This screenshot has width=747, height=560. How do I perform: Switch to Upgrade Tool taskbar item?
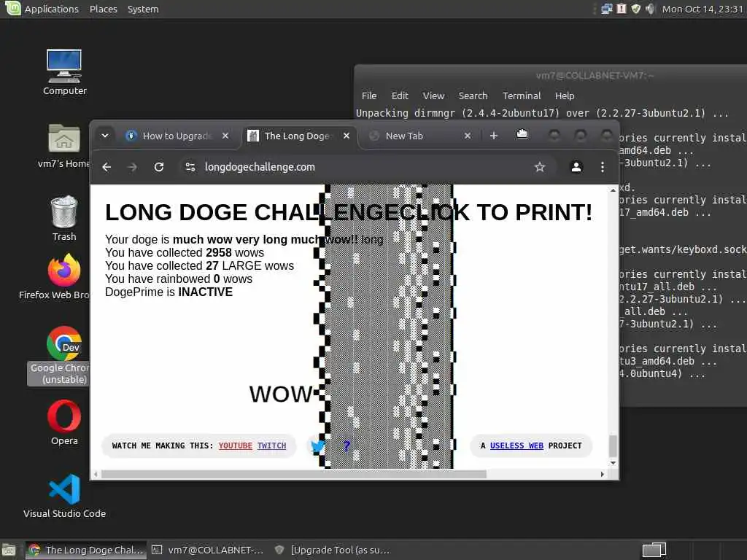[x=333, y=550]
